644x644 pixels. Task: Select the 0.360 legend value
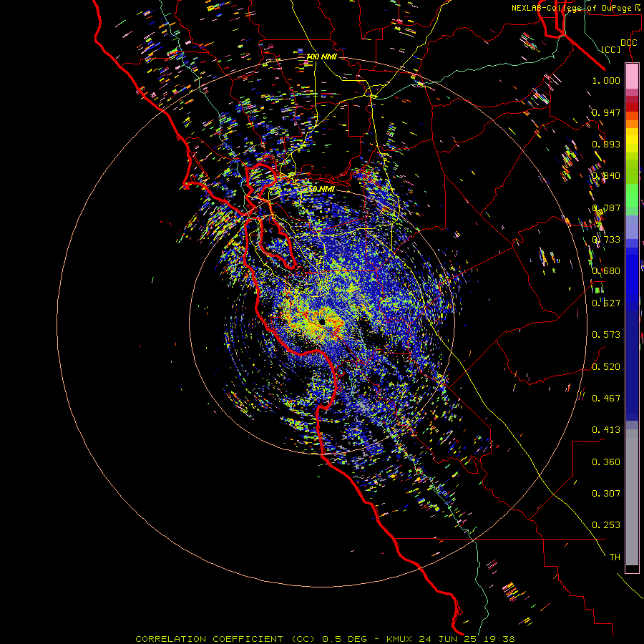coord(606,462)
